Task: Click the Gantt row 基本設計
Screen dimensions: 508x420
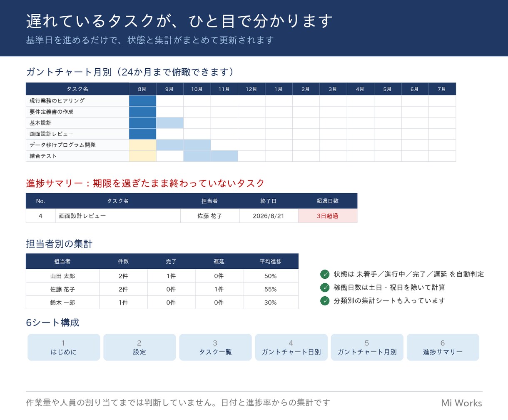Action: [241, 123]
